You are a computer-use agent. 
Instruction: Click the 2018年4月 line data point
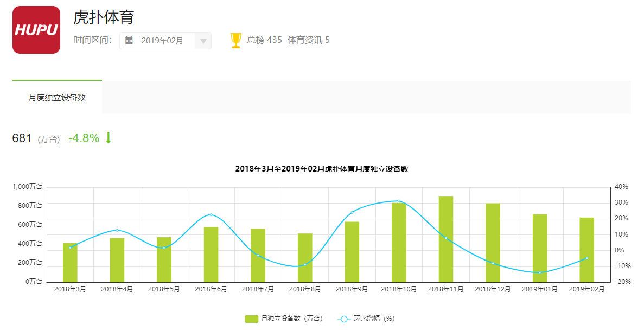[x=117, y=230]
